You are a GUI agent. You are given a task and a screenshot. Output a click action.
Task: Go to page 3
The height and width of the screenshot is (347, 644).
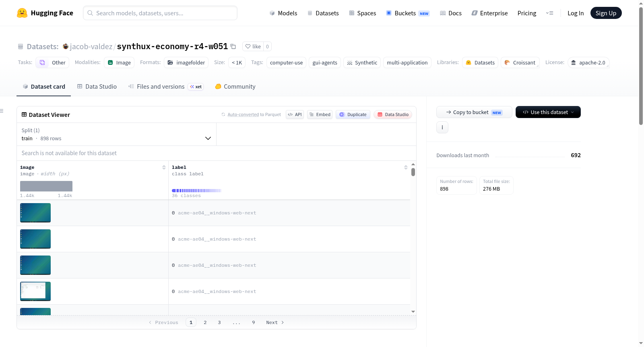(x=219, y=322)
